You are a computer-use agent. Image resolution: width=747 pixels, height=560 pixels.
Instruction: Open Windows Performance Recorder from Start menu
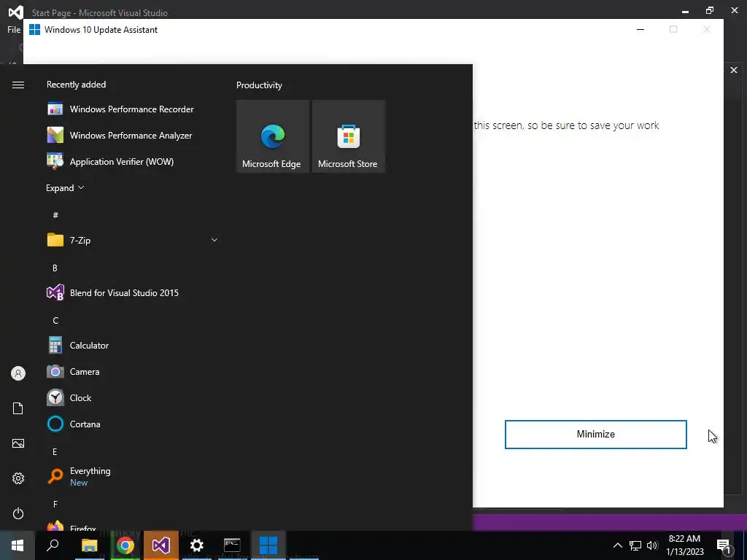pos(132,109)
